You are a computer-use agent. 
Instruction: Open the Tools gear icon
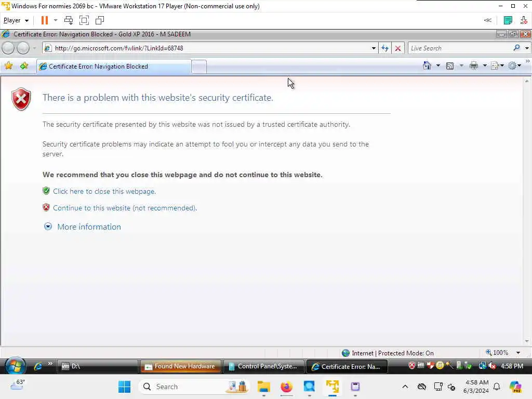point(512,66)
